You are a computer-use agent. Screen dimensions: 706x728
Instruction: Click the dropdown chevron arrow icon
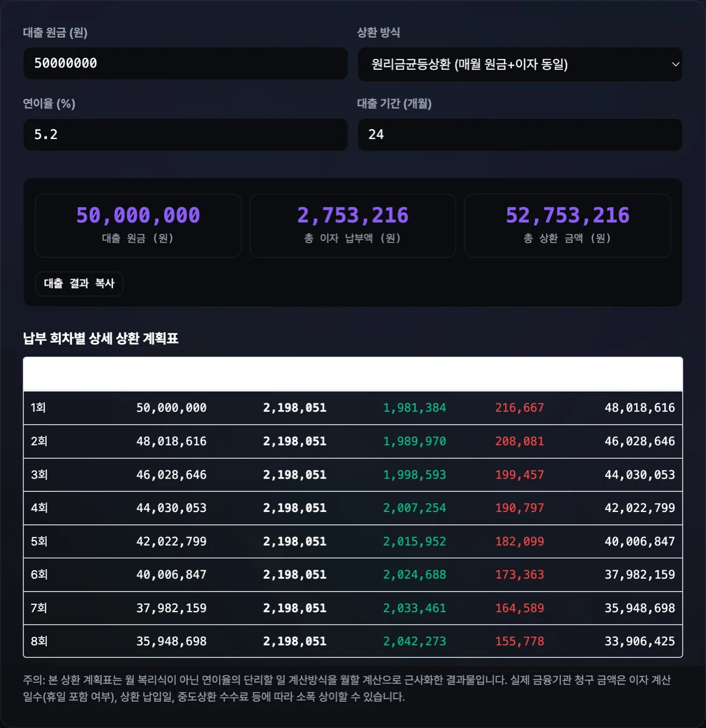675,64
